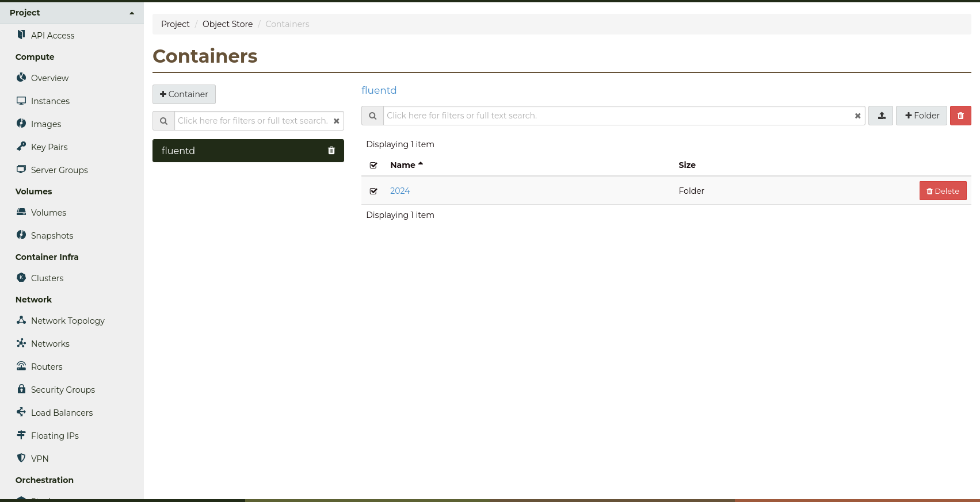The height and width of the screenshot is (502, 980).
Task: Click the Overview pie chart icon
Action: click(21, 77)
